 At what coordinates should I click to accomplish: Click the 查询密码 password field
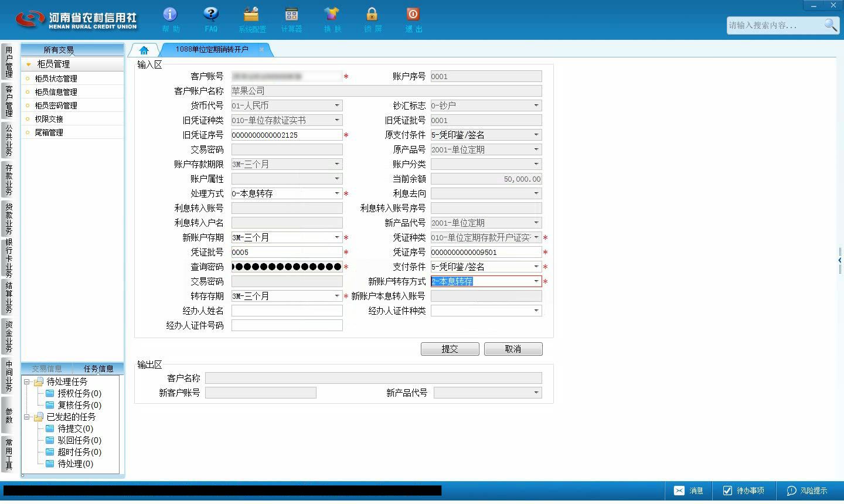[287, 267]
